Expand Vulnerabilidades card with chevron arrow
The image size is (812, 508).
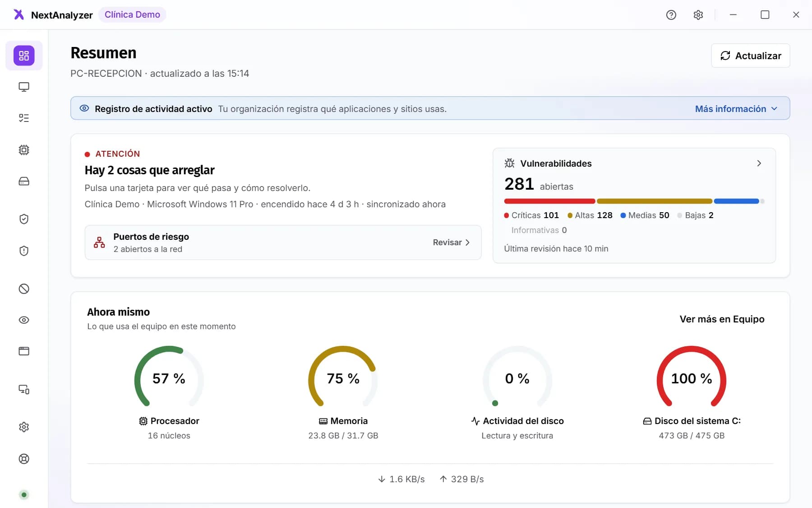click(x=759, y=163)
